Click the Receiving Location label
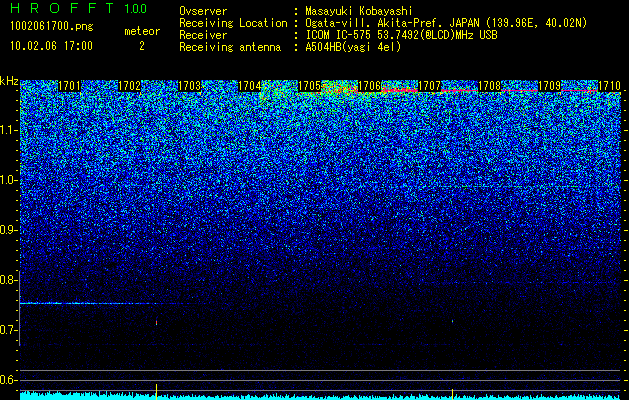The height and width of the screenshot is (400, 629). [x=233, y=23]
